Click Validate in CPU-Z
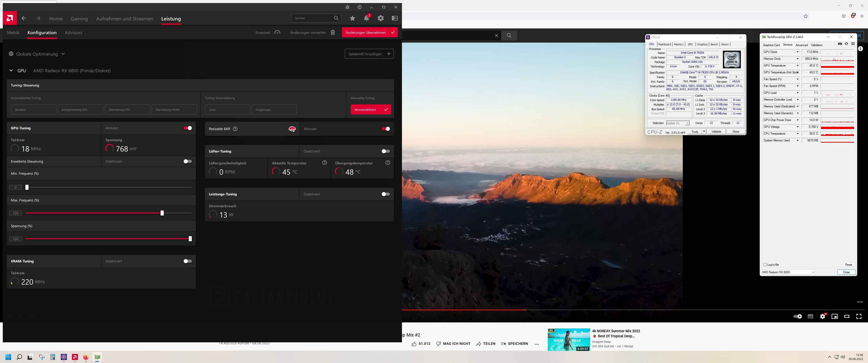Screen dimensions: 868x363 point(716,131)
